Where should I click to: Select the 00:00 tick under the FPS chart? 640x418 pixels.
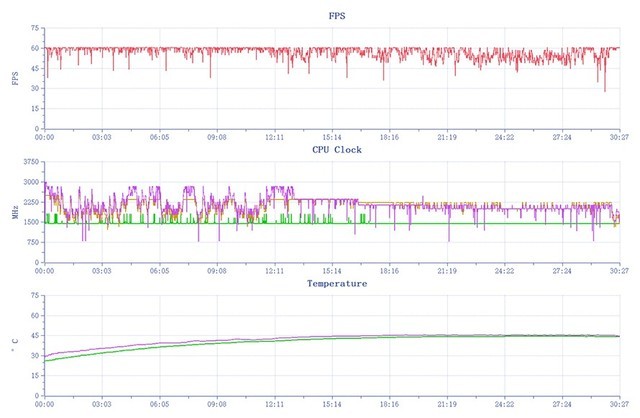(x=44, y=137)
